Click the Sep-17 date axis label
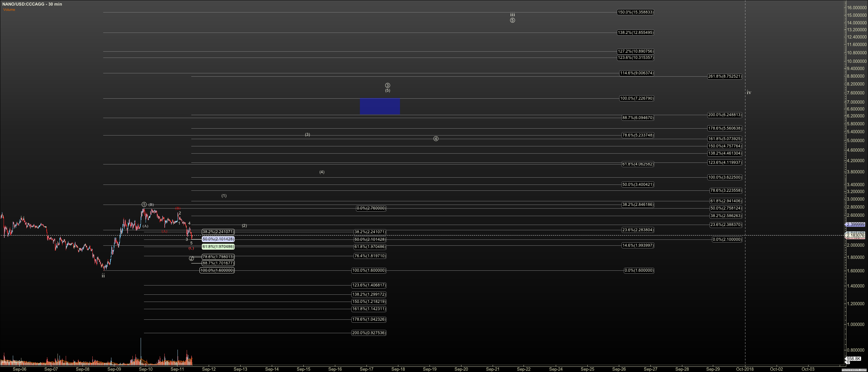Image resolution: width=868 pixels, height=372 pixels. (366, 369)
